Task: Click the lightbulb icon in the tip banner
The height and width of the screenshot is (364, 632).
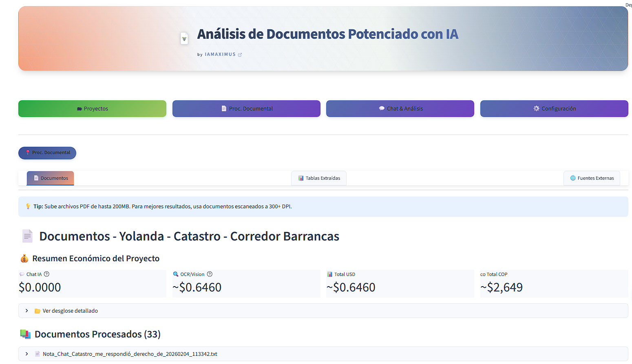Action: click(x=28, y=206)
